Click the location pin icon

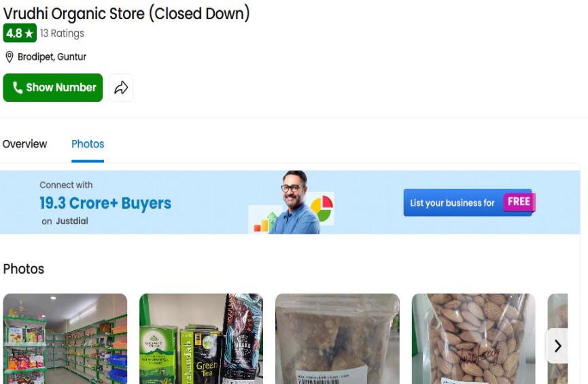tap(10, 57)
